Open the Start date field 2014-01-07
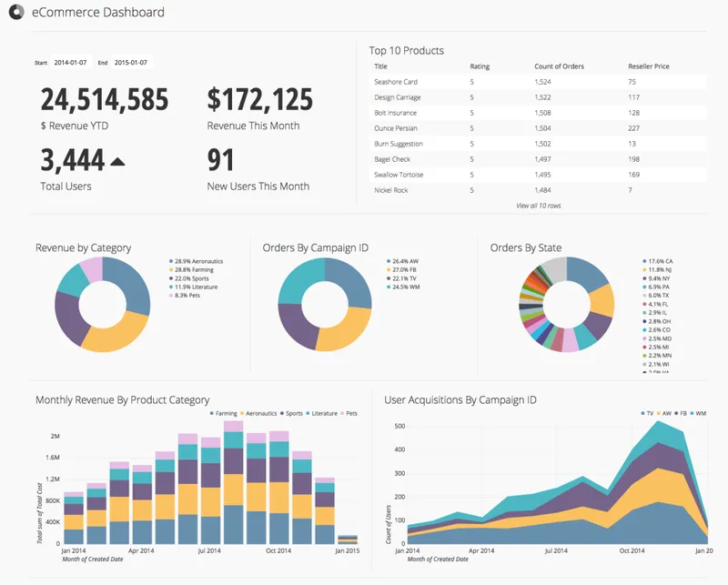Viewport: 728px width, 585px height. pyautogui.click(x=70, y=62)
